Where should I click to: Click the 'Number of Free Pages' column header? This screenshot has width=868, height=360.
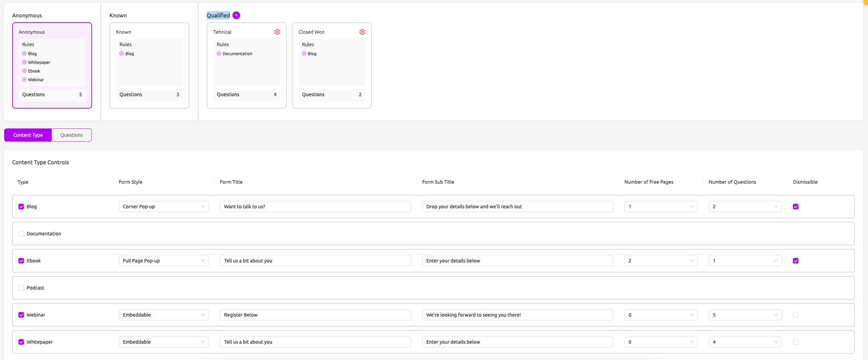(x=649, y=182)
